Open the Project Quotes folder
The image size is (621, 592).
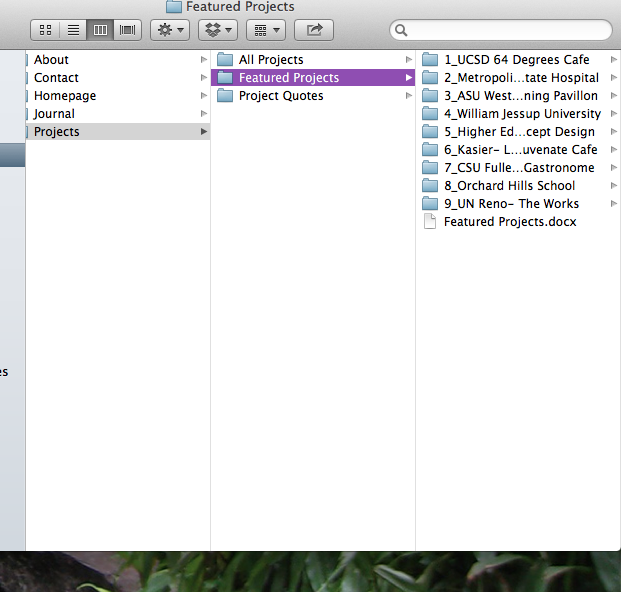[x=280, y=96]
